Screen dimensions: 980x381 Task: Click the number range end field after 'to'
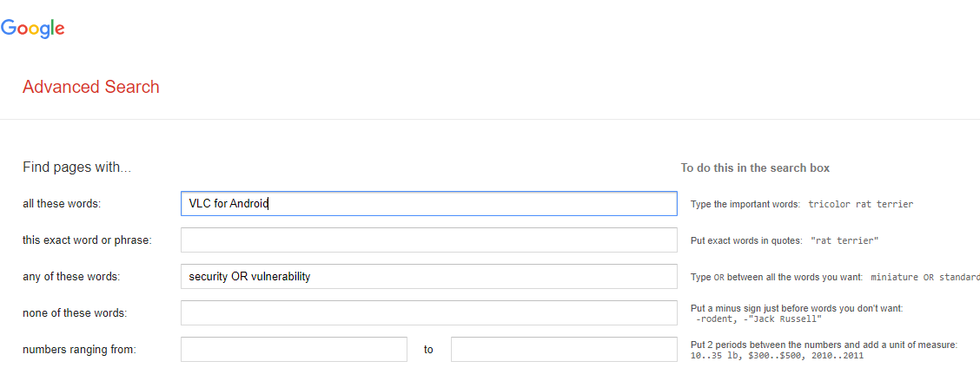tap(564, 349)
